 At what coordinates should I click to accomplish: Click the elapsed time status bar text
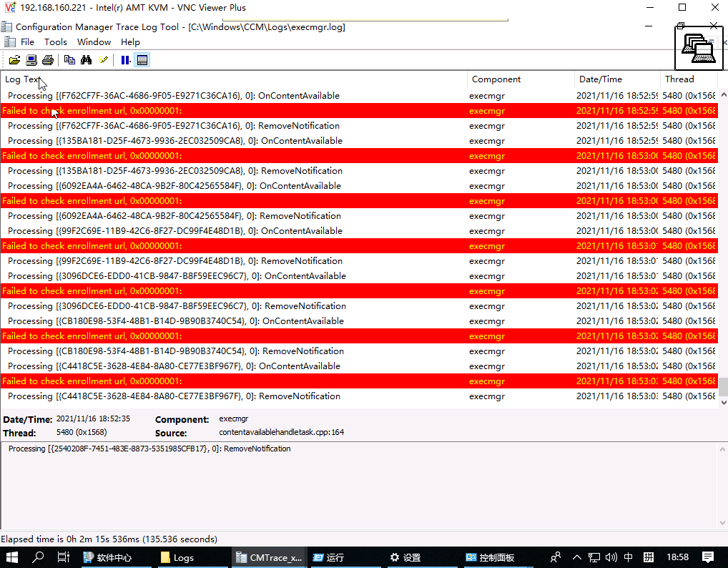(x=109, y=539)
